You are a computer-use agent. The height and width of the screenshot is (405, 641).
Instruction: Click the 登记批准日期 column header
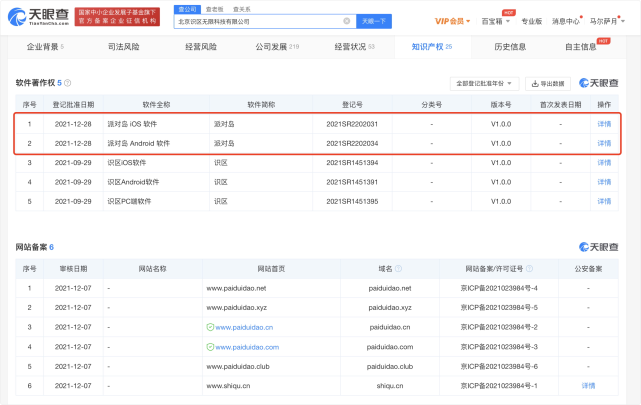point(73,105)
